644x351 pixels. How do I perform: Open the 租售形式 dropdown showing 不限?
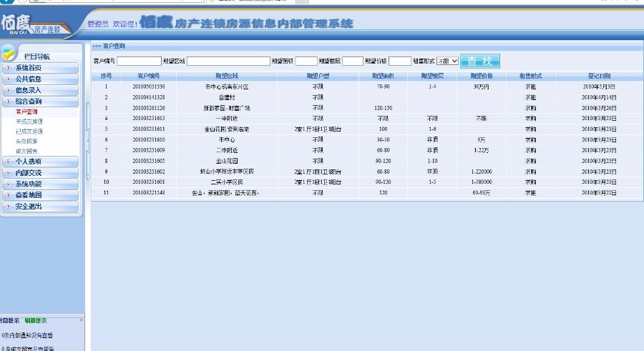pyautogui.click(x=447, y=61)
